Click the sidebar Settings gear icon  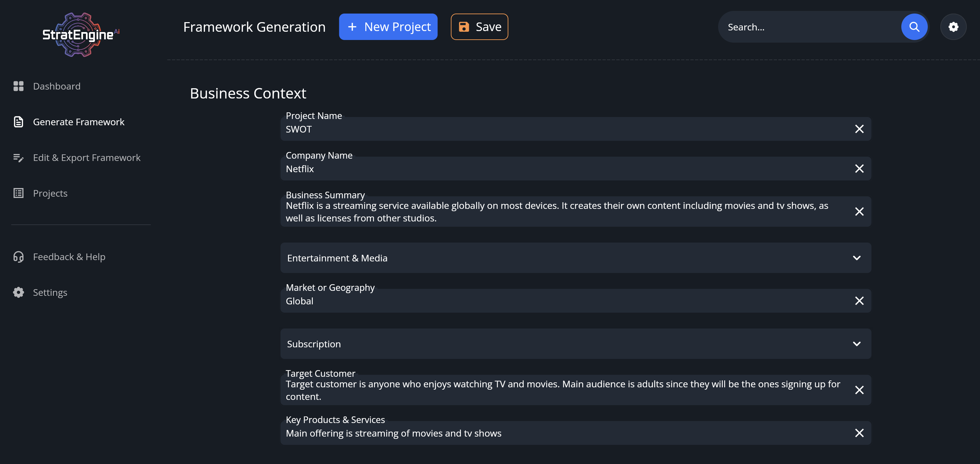point(18,292)
